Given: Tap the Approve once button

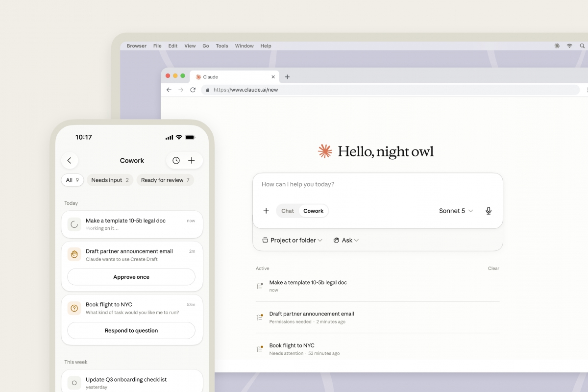Looking at the screenshot, I should coord(131,277).
